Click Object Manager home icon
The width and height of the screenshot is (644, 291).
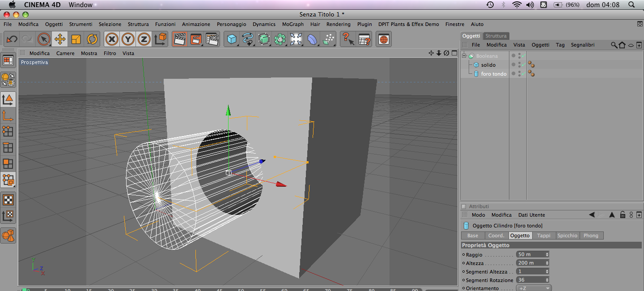coord(622,45)
